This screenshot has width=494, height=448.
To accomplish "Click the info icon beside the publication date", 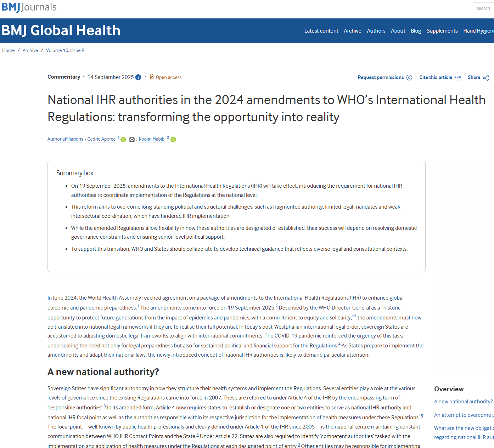I will [138, 77].
